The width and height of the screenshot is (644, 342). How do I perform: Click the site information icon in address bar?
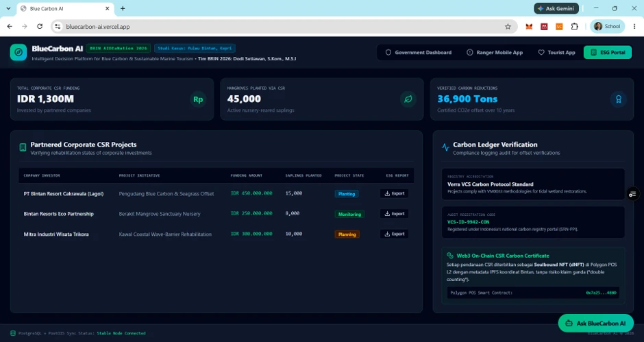click(58, 26)
